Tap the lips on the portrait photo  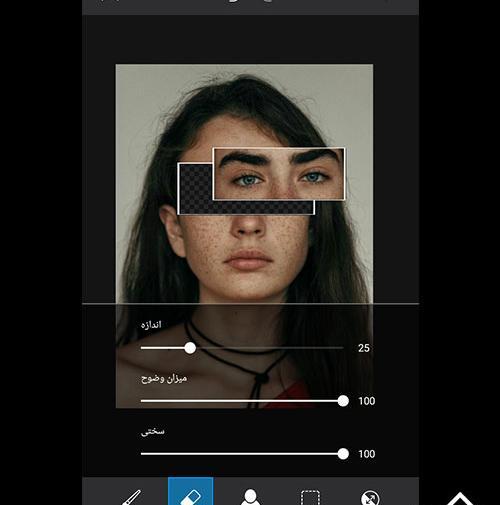point(248,260)
